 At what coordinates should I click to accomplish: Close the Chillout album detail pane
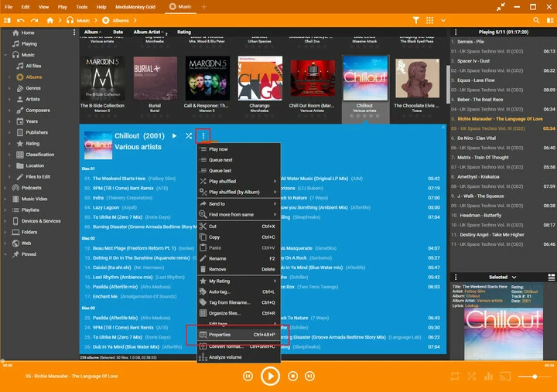click(x=443, y=127)
